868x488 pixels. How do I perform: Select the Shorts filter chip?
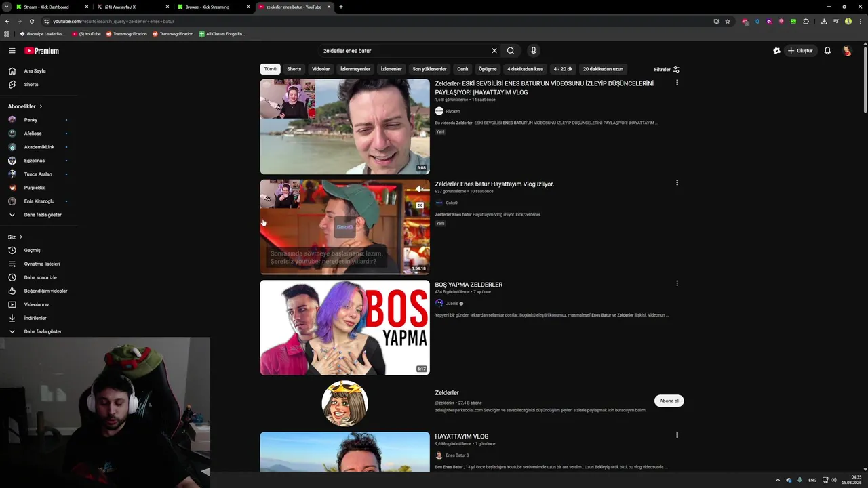(294, 69)
